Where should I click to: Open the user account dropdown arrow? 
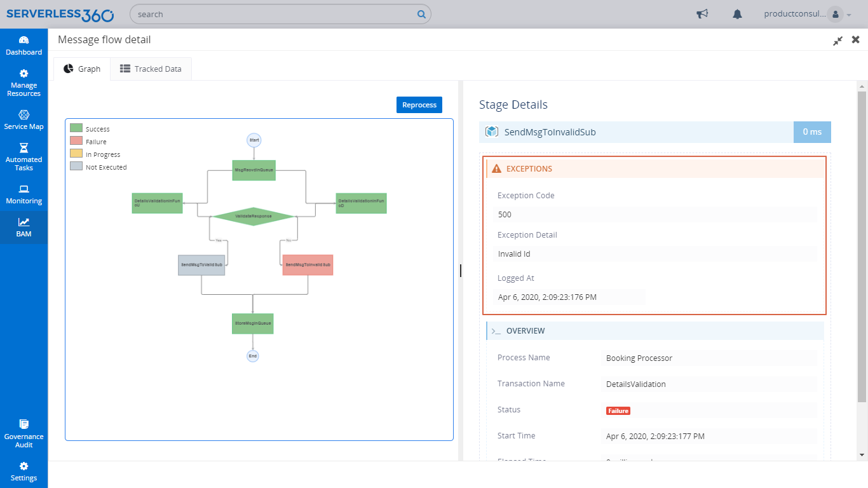tap(849, 15)
